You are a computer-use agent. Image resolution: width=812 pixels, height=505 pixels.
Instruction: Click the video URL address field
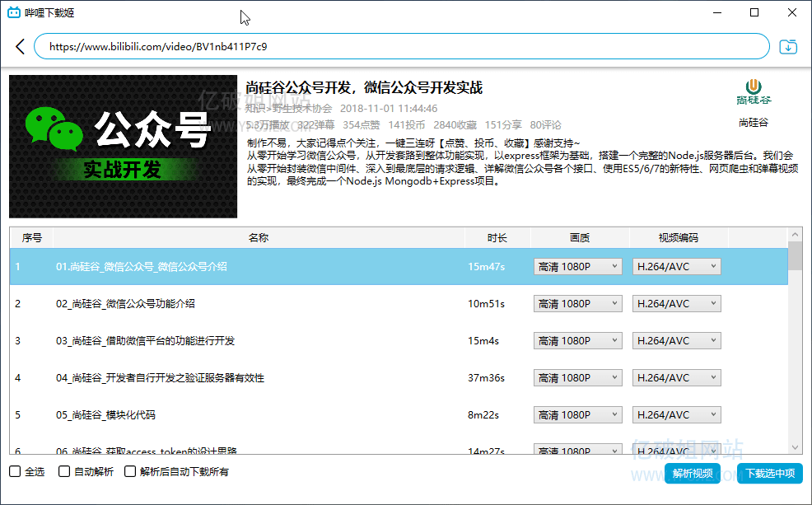[x=402, y=47]
